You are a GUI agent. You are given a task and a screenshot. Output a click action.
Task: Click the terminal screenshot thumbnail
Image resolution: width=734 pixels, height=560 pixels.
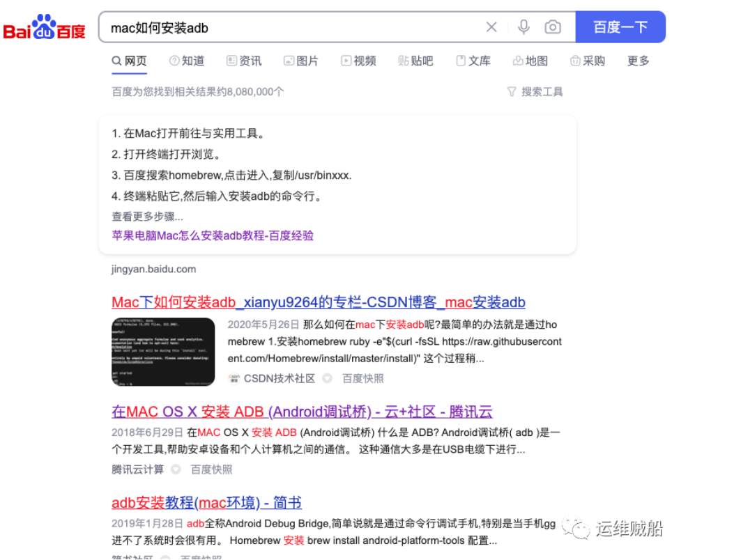click(x=164, y=351)
